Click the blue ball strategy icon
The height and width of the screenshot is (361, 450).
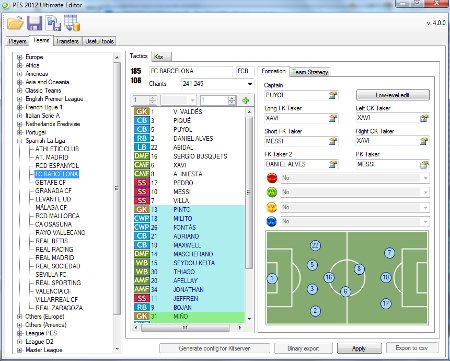[272, 221]
